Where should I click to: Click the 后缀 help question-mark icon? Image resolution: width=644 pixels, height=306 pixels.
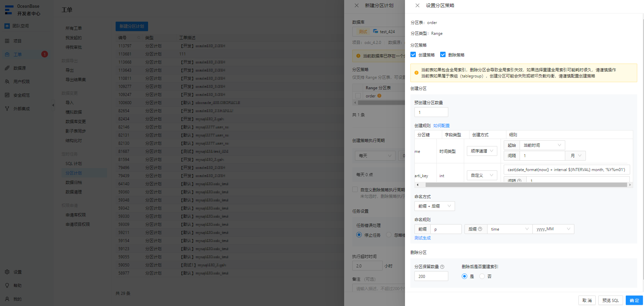pos(480,229)
